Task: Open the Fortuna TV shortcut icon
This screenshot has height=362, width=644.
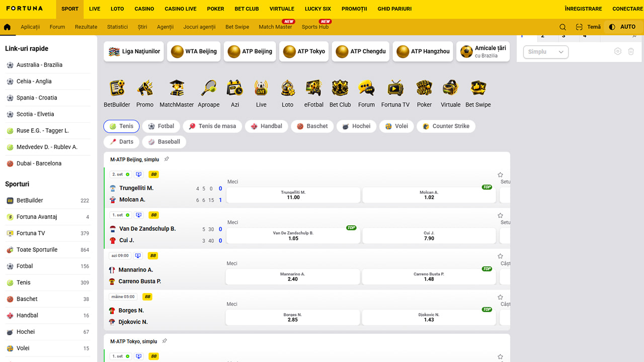Action: [x=395, y=88]
